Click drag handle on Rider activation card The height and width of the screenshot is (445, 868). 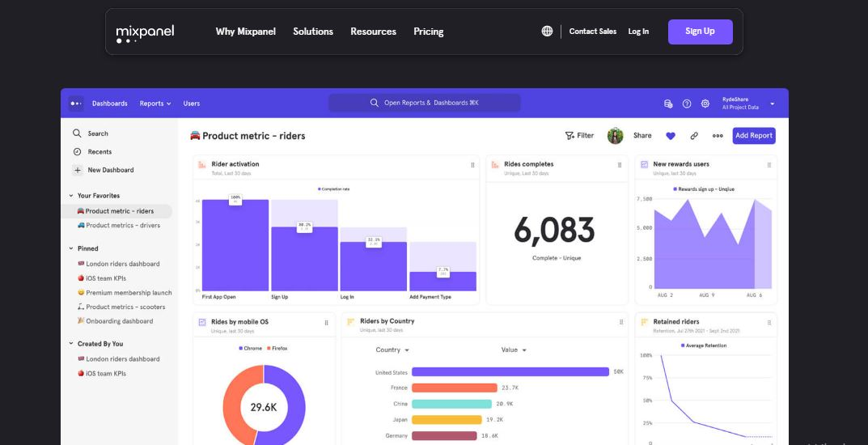tap(472, 164)
